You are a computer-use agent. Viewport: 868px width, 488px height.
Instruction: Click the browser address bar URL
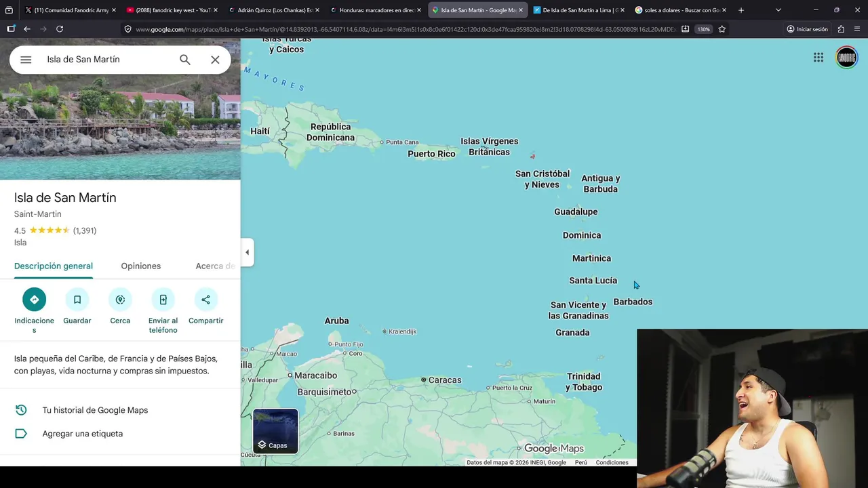pyautogui.click(x=405, y=29)
